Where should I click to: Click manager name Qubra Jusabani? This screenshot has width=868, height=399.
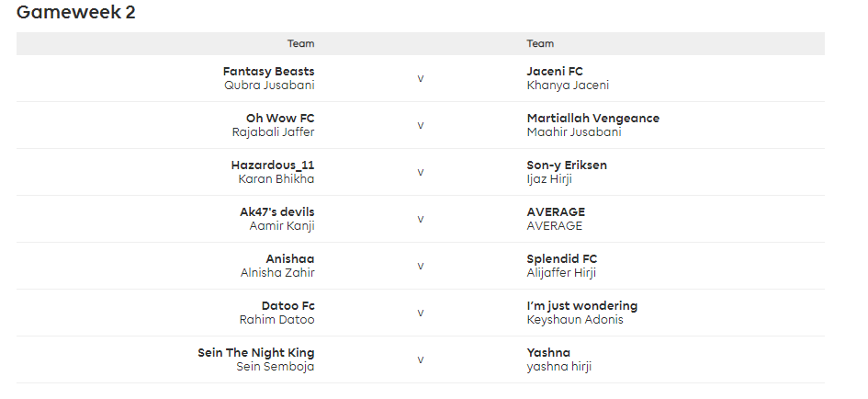tap(269, 85)
